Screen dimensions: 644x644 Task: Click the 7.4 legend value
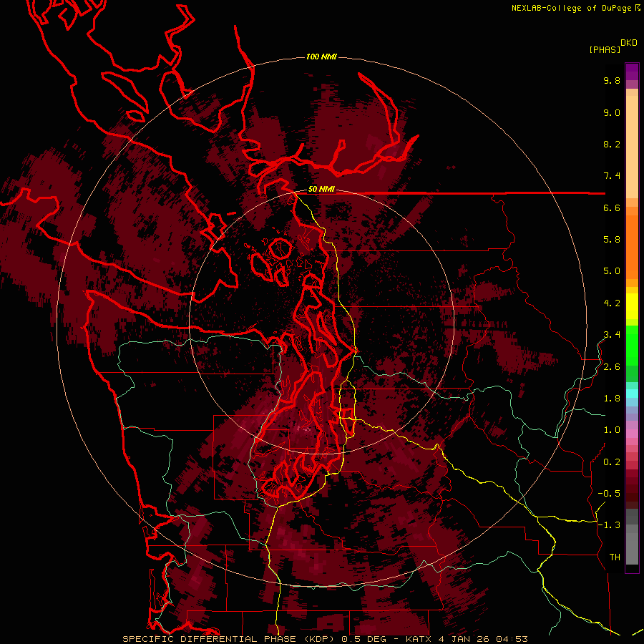tap(612, 176)
